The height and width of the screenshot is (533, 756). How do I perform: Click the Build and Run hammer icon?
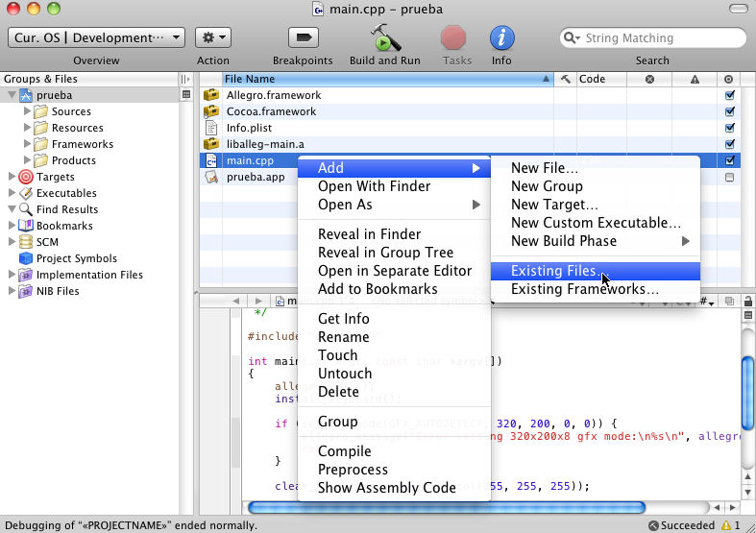coord(385,38)
